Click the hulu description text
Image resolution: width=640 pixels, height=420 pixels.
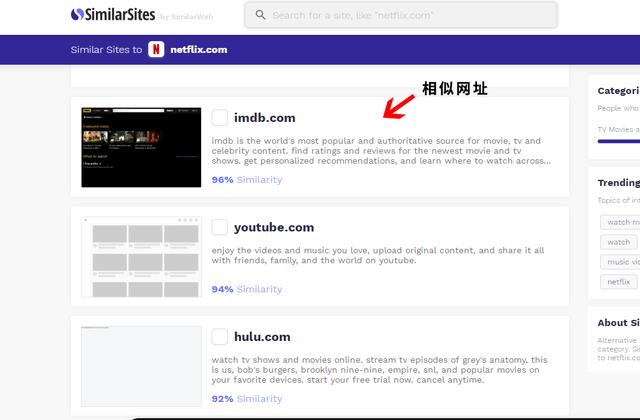point(379,370)
